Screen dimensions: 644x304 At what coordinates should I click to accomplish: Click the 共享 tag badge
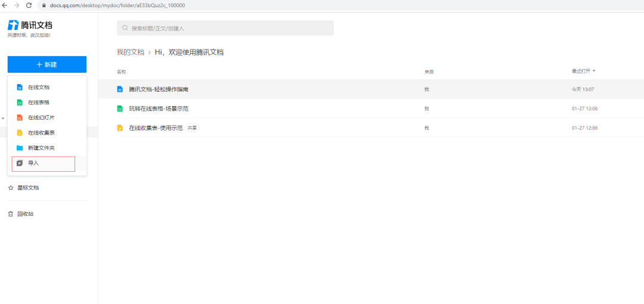pyautogui.click(x=192, y=128)
